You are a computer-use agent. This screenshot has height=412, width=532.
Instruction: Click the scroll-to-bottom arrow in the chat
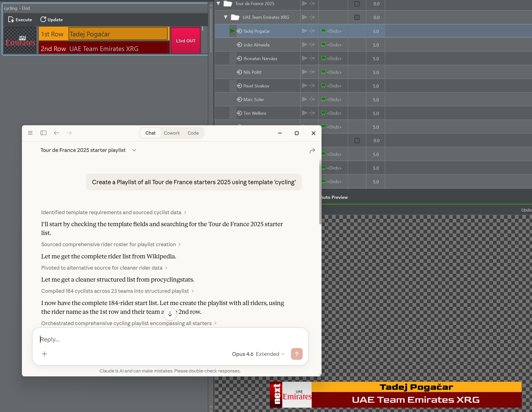(x=170, y=314)
